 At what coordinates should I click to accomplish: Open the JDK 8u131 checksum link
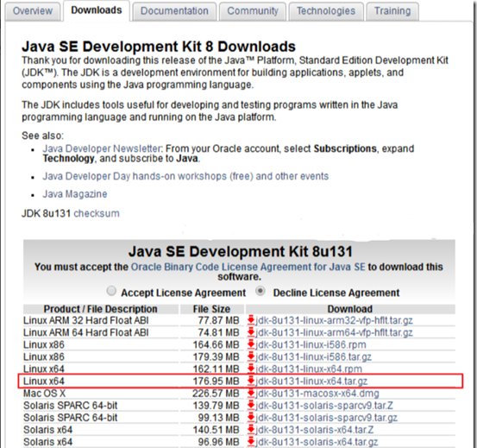tap(97, 213)
